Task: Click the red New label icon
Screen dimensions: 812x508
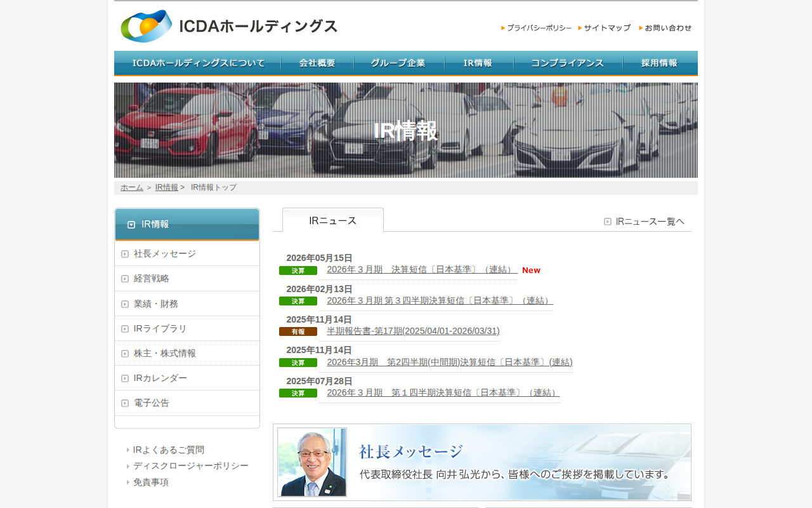Action: point(531,271)
